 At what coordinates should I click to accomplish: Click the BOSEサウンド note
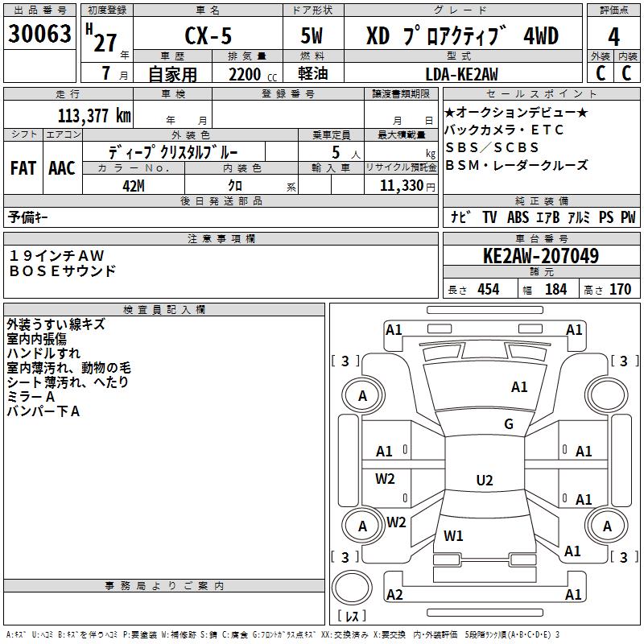coord(63,270)
